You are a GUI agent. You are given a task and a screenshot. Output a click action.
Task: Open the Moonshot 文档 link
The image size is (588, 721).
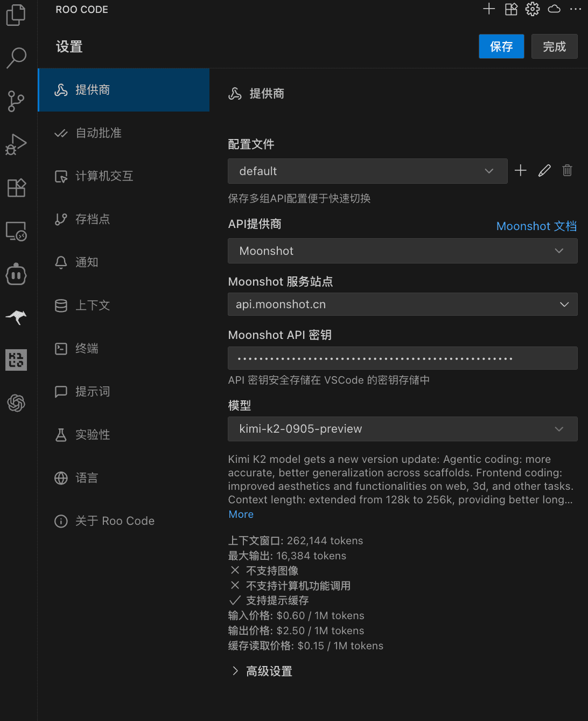[536, 226]
